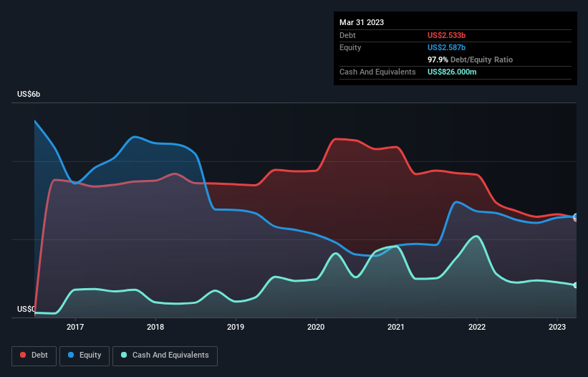Toggle the Debt series legend button
Viewport: 588px width, 377px height.
point(34,355)
